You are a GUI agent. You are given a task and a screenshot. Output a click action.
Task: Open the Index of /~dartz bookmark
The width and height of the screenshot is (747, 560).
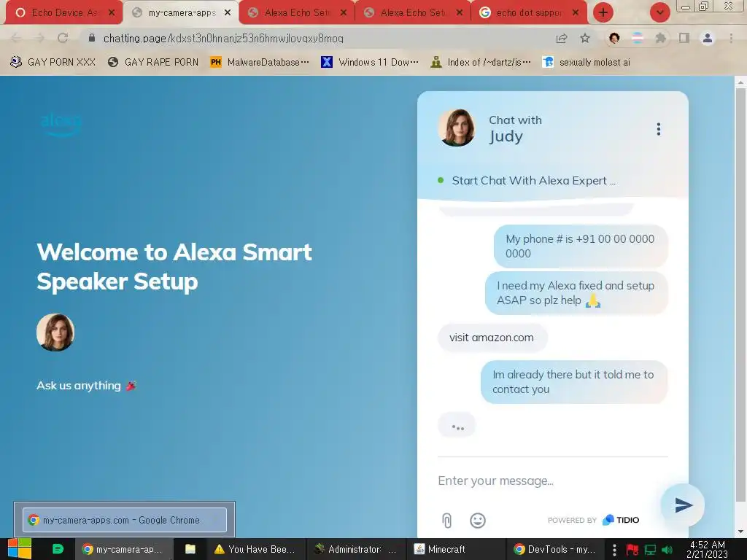click(480, 62)
